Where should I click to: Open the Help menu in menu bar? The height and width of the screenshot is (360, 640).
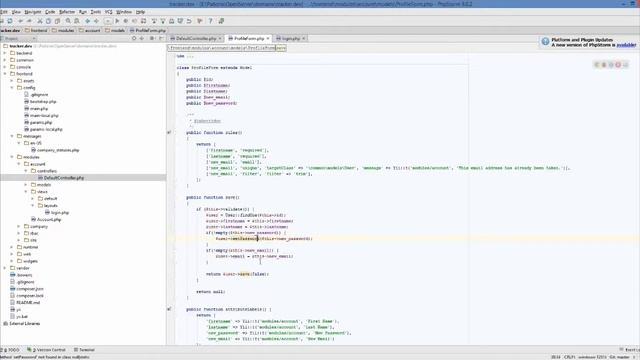click(140, 12)
